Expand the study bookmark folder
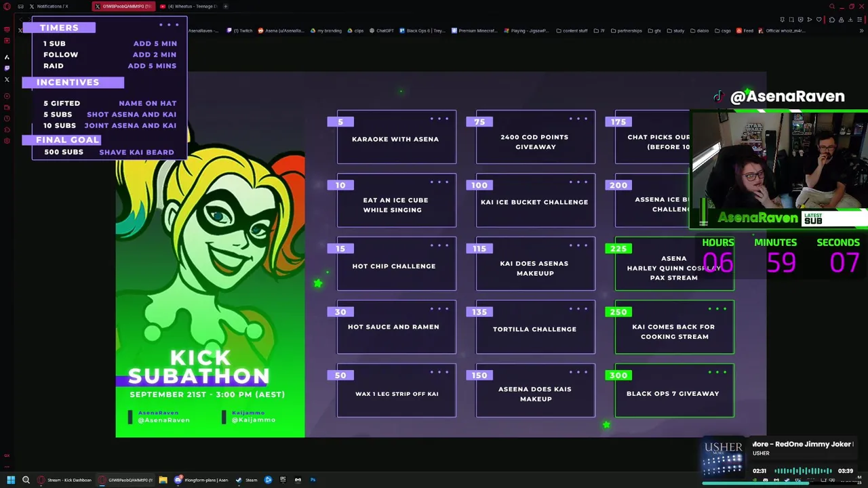Viewport: 868px width, 488px height. (675, 30)
